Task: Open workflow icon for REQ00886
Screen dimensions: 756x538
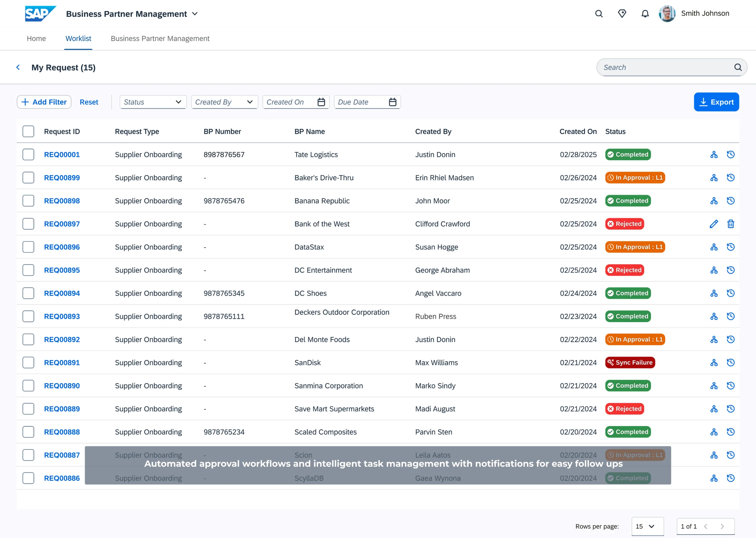Action: click(x=714, y=478)
